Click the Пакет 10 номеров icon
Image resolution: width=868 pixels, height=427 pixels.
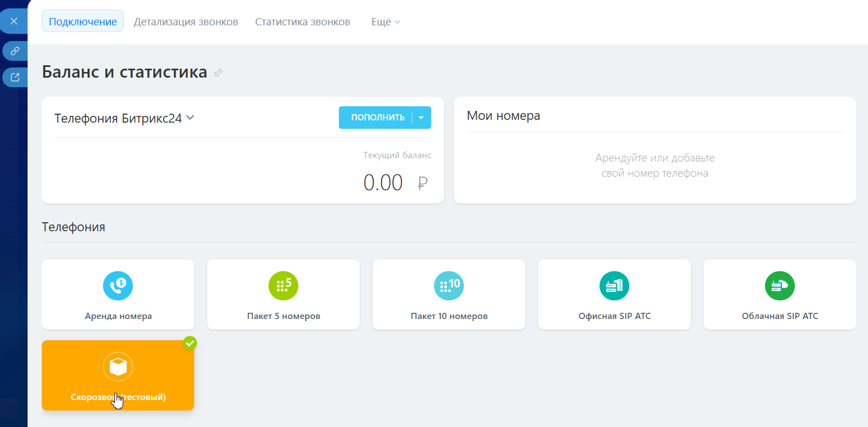point(449,286)
